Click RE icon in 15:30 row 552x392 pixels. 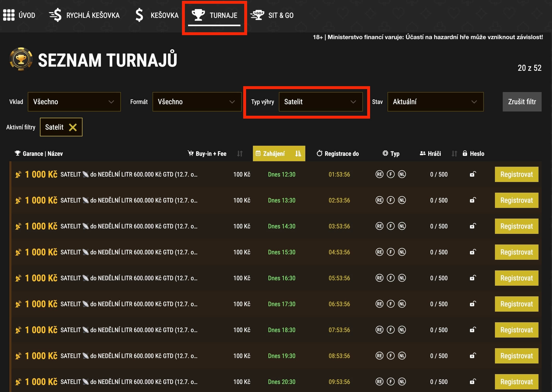coord(379,252)
